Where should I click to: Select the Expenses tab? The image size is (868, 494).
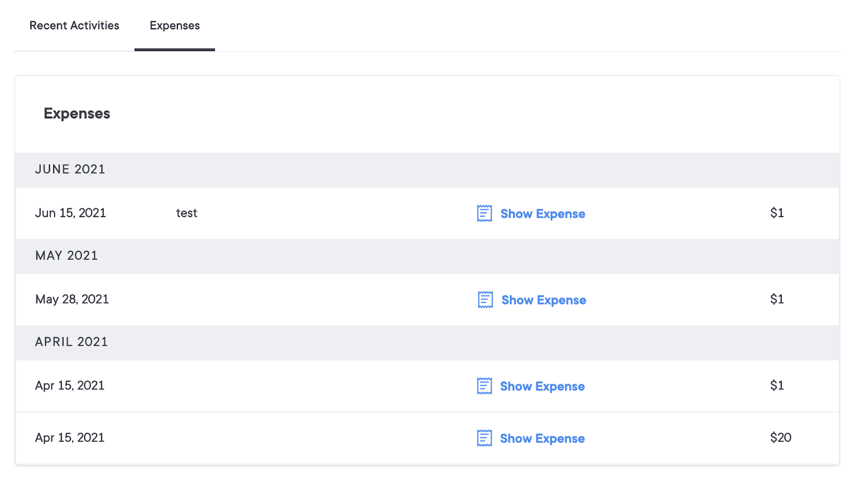[175, 26]
